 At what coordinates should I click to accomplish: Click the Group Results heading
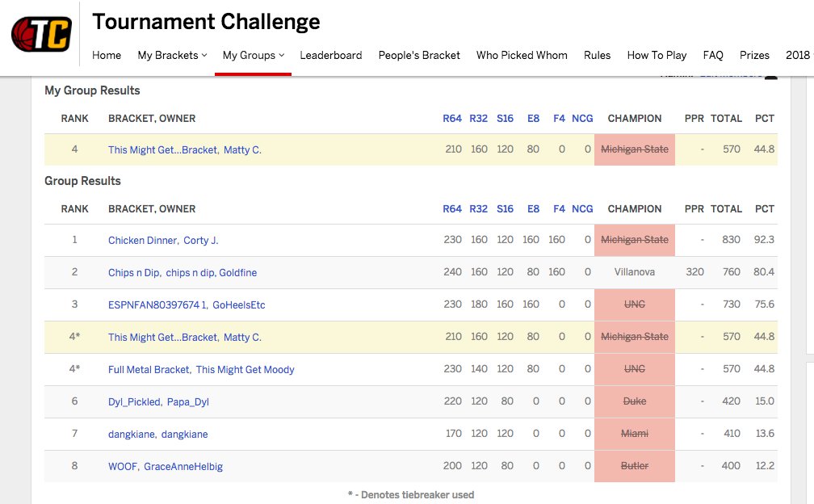pyautogui.click(x=82, y=181)
